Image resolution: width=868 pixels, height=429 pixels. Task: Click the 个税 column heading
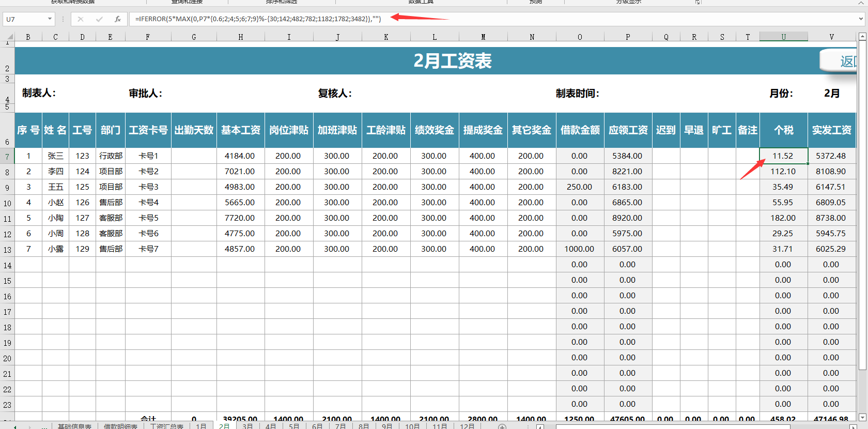(783, 130)
